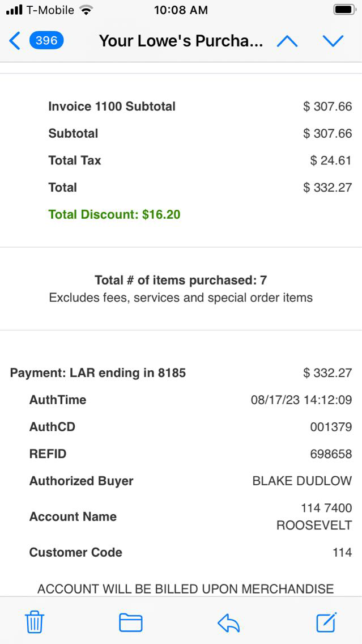Screen dimensions: 362x644
Task: Tap the Payment: LAR ending in 8185 line
Action: (98, 373)
